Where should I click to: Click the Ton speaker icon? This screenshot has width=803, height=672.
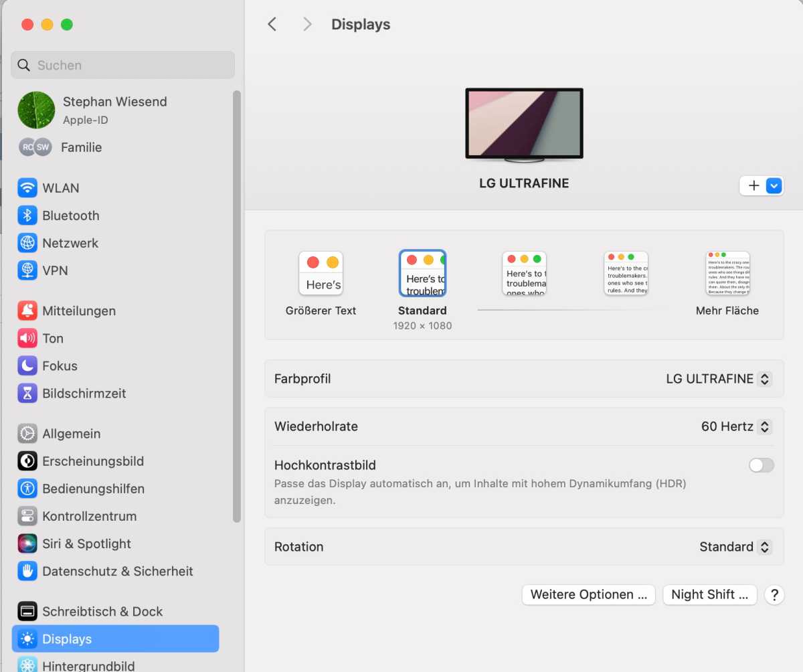click(27, 338)
